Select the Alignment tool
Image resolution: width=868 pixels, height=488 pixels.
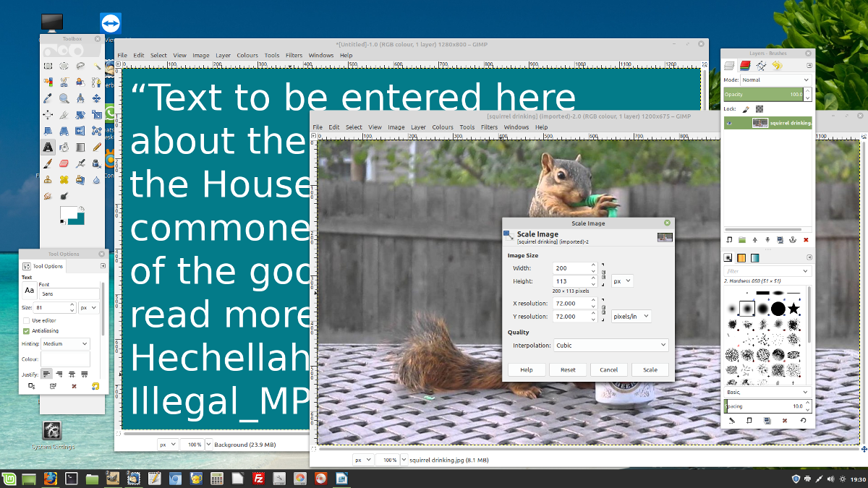tap(48, 114)
